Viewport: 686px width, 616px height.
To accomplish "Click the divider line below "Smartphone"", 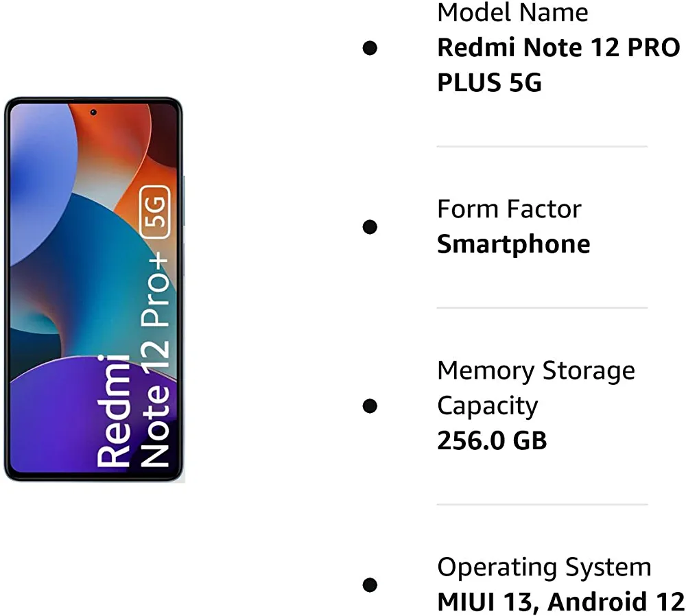I will click(x=542, y=308).
